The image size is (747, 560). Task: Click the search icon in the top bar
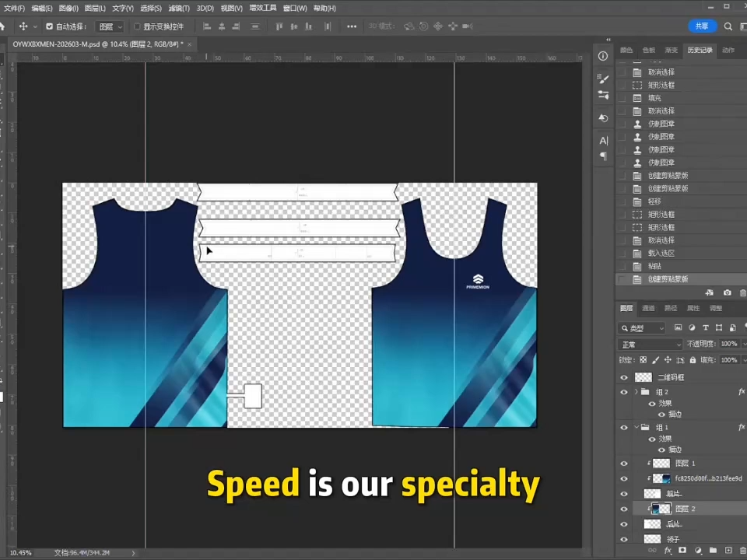click(728, 26)
